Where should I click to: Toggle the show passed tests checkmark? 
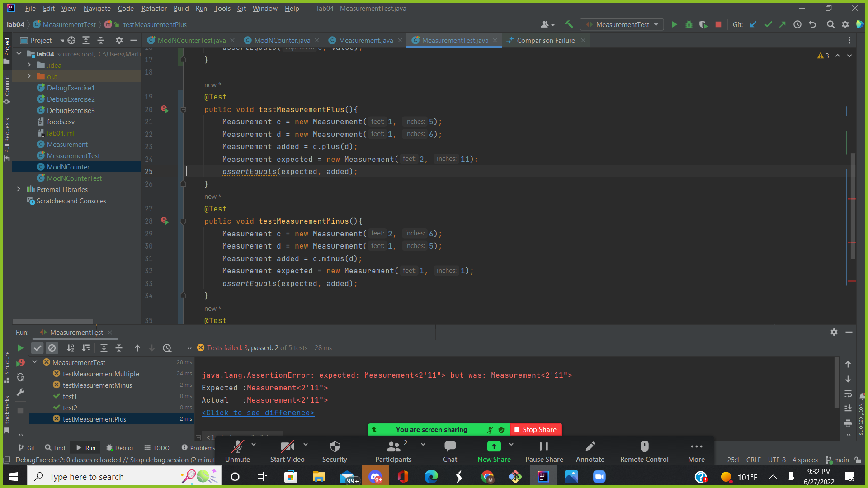point(38,348)
